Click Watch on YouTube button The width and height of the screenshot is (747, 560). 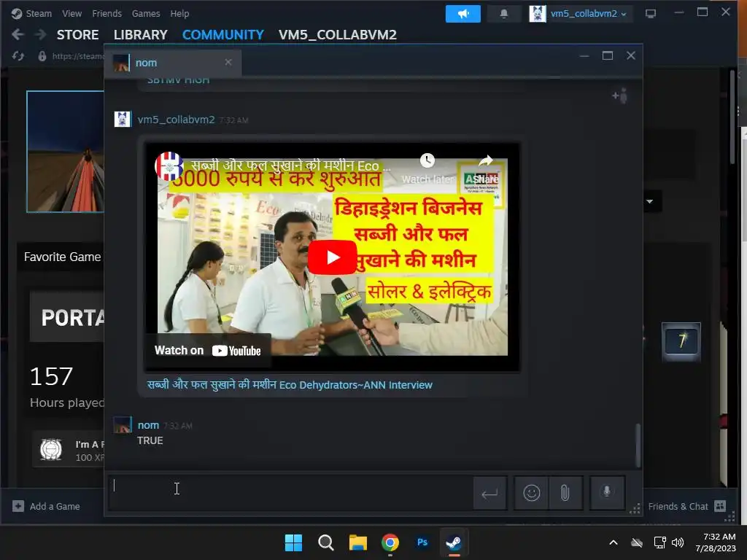pyautogui.click(x=208, y=351)
